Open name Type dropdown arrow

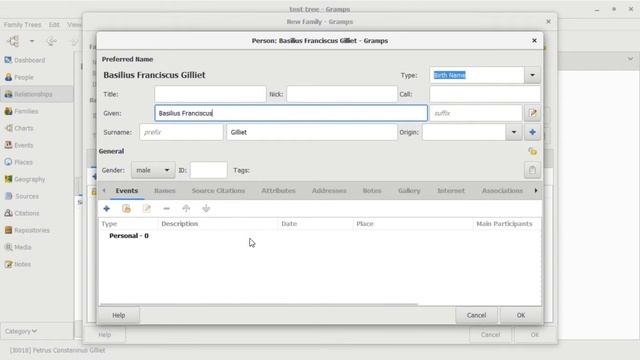click(x=532, y=75)
